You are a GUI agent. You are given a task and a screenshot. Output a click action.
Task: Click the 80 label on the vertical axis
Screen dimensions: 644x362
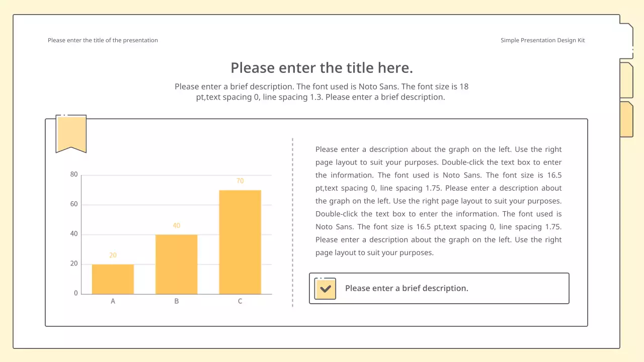click(x=74, y=175)
